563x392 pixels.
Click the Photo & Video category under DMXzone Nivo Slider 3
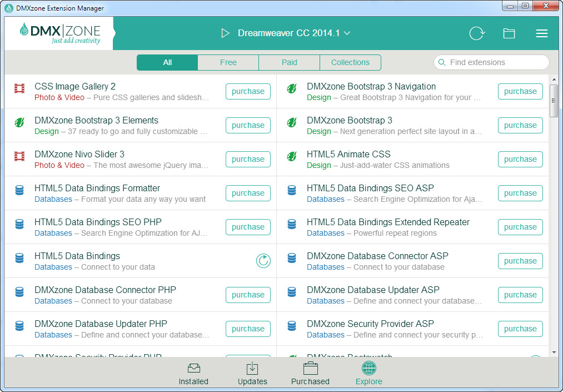(x=59, y=165)
